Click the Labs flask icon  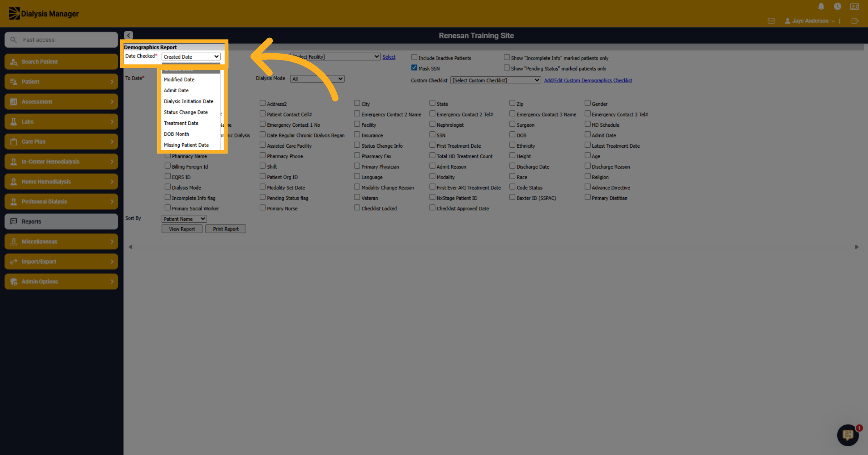[14, 122]
